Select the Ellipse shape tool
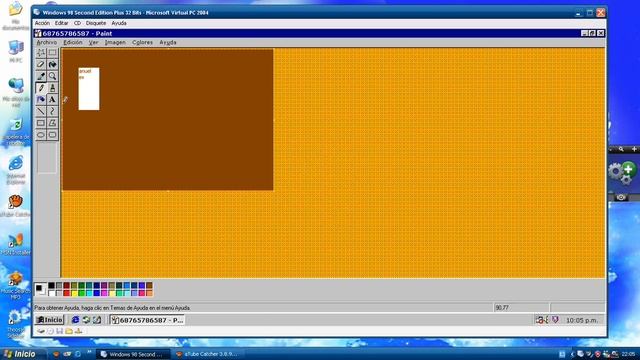The width and height of the screenshot is (640, 360). pos(41,135)
